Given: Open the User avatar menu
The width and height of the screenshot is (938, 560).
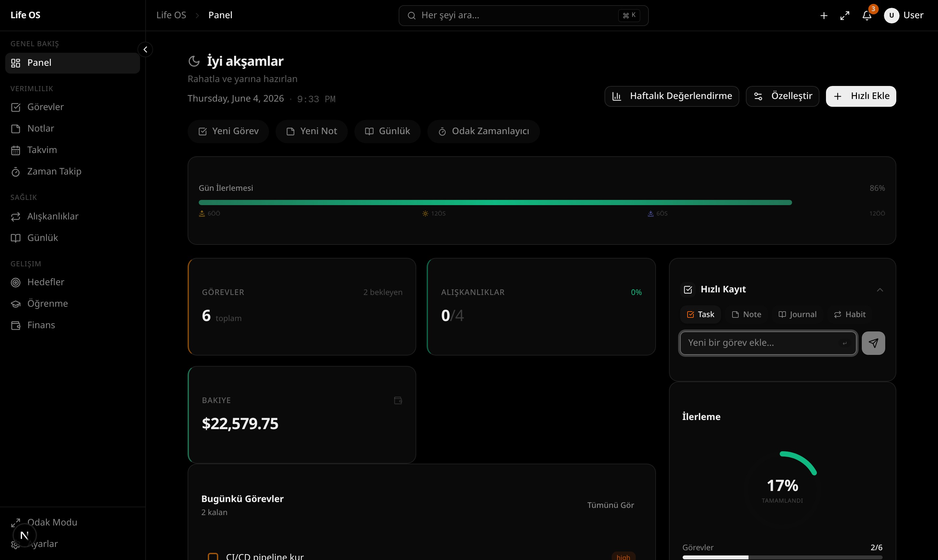Looking at the screenshot, I should (x=904, y=15).
